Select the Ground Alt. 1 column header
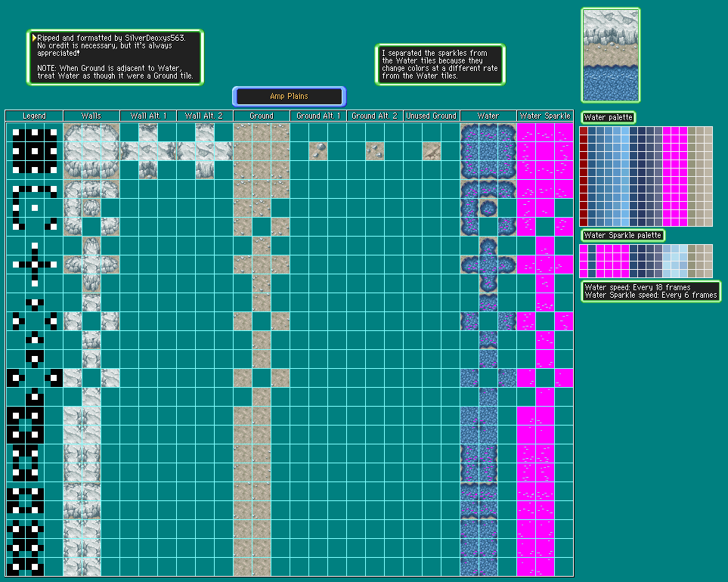The height and width of the screenshot is (582, 728). (x=318, y=116)
